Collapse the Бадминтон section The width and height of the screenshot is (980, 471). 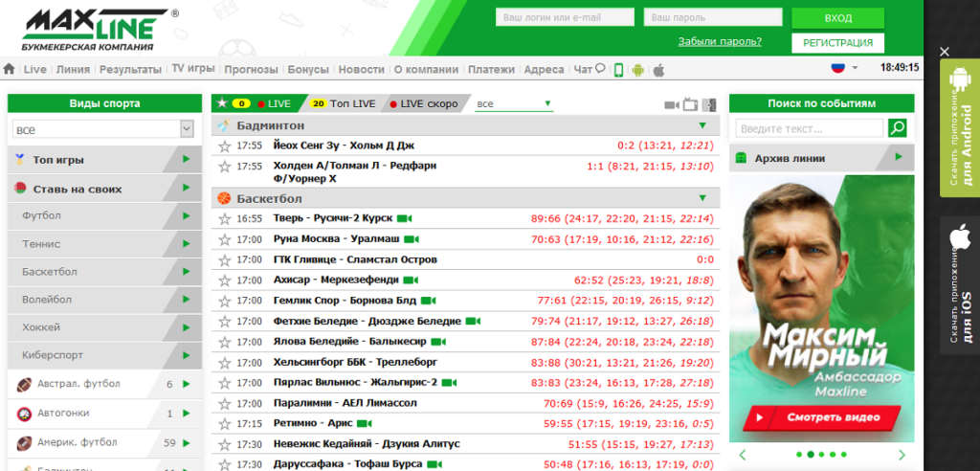pos(702,125)
